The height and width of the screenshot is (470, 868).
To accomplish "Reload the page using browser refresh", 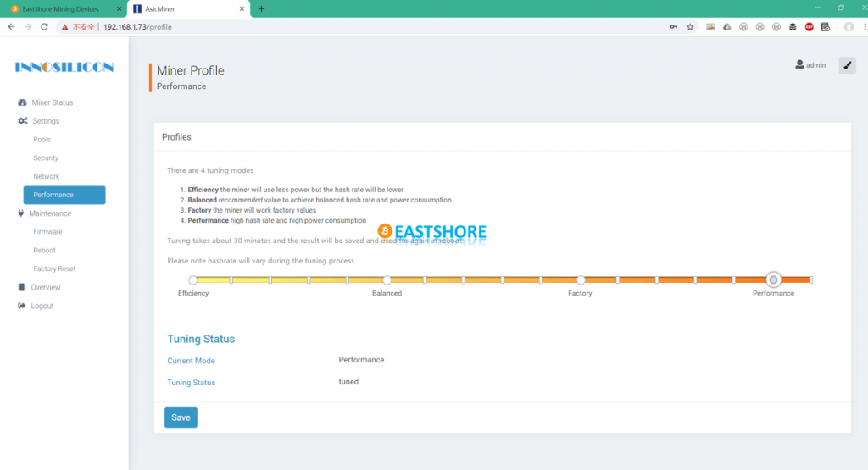I will click(x=44, y=27).
